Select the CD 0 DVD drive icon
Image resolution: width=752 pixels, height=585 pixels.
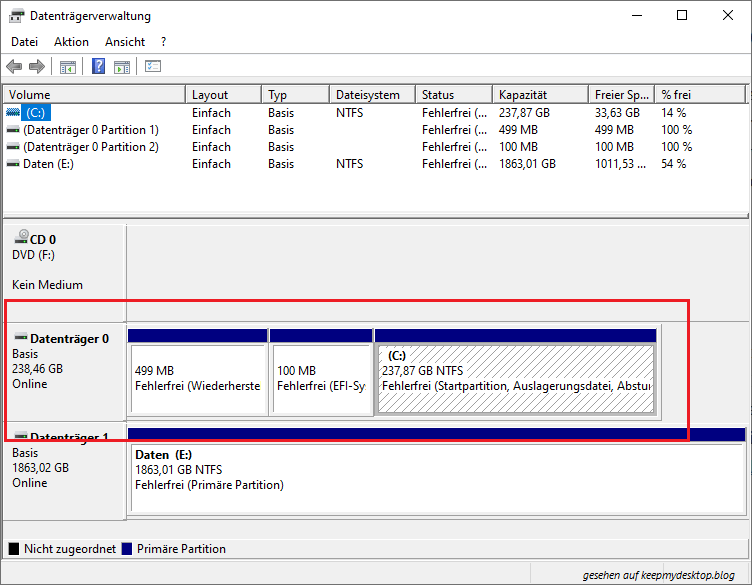20,239
